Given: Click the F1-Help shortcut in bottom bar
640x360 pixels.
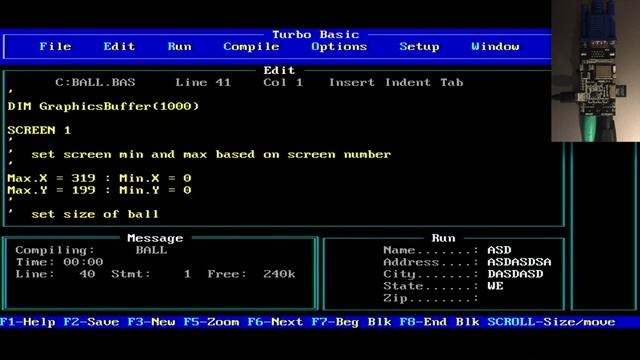Looking at the screenshot, I should [28, 322].
